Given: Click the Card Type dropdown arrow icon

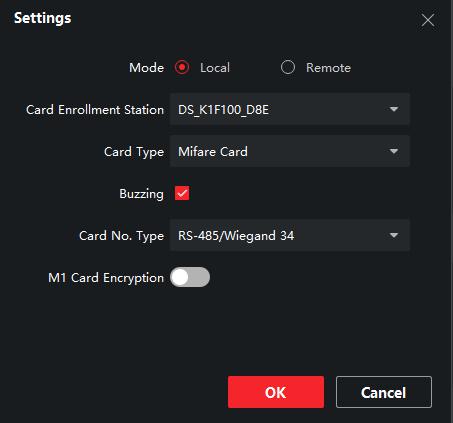Looking at the screenshot, I should (x=394, y=151).
